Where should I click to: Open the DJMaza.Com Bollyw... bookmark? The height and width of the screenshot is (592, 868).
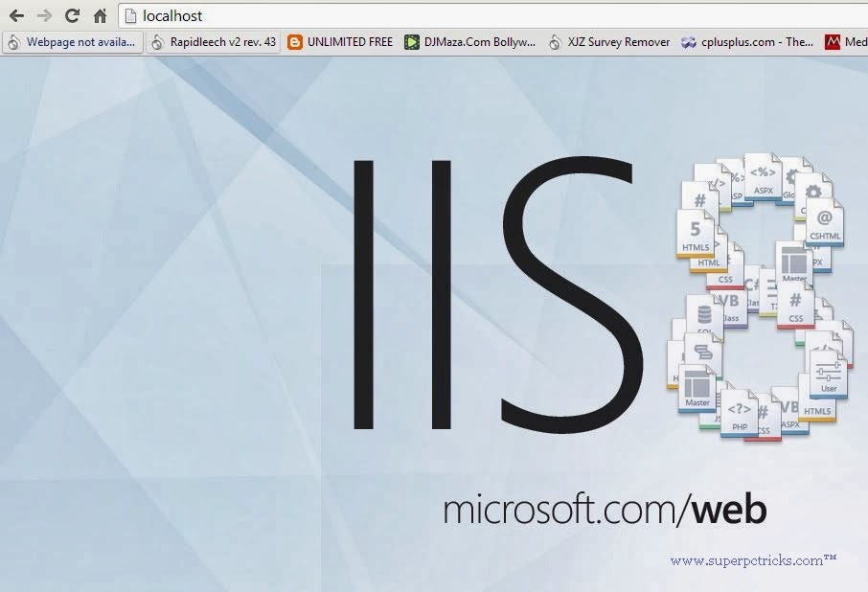(x=470, y=42)
